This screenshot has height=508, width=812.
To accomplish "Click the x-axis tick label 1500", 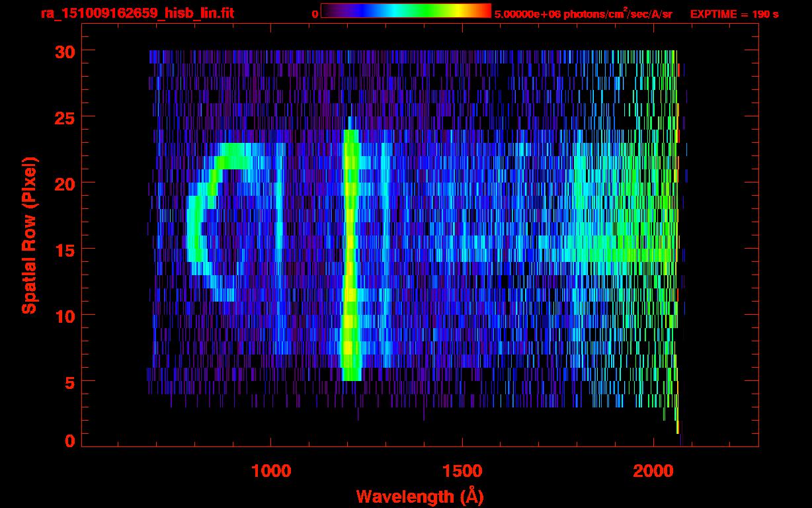I will [x=462, y=470].
